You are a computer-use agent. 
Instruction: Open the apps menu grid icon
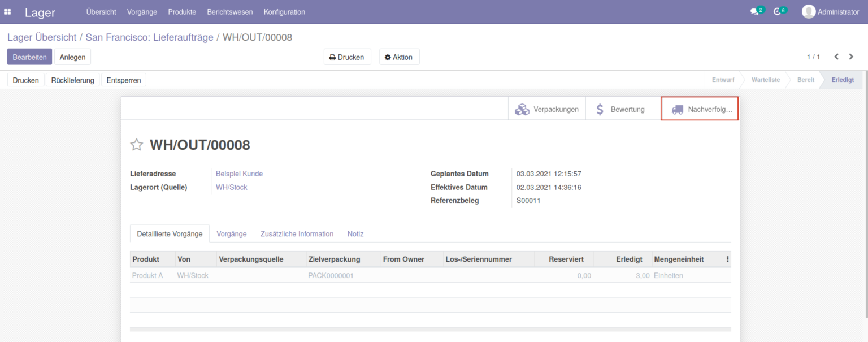7,11
